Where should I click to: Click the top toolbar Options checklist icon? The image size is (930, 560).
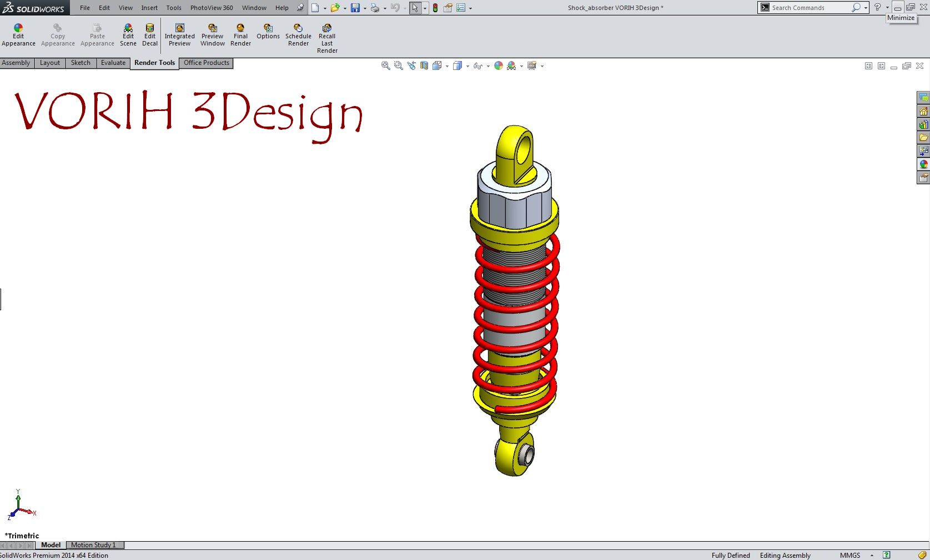coord(461,8)
